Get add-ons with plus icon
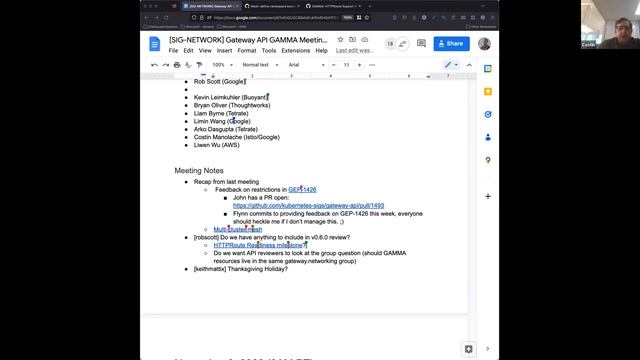 coord(488,196)
